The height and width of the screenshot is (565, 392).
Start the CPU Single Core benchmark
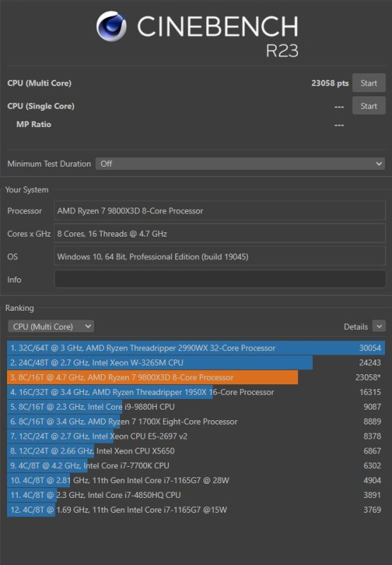pyautogui.click(x=369, y=105)
